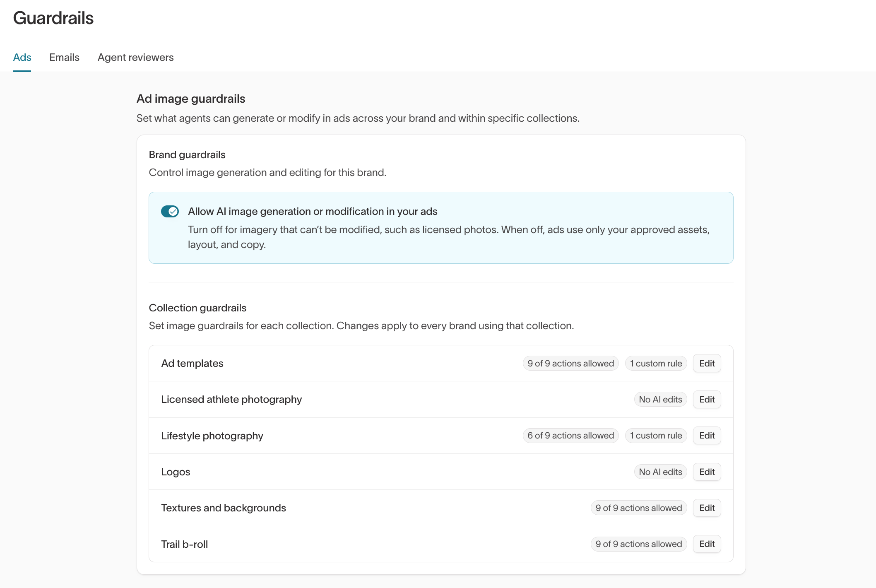Click the 'Brand guardrails' heading
Screen dimensions: 876x588
187,154
